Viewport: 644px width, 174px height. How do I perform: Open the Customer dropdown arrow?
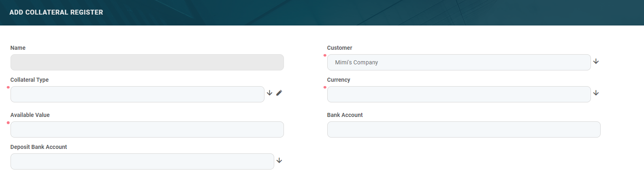tap(596, 62)
